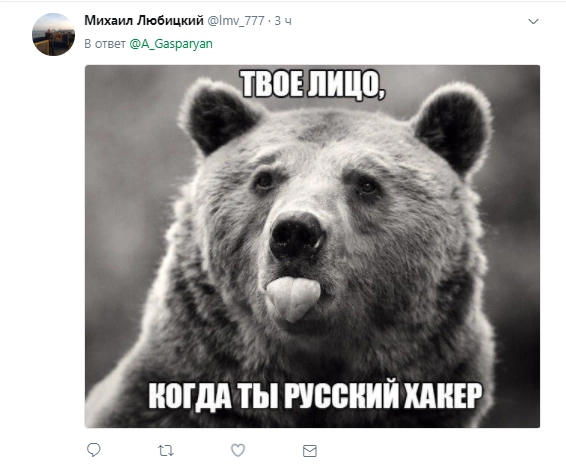
Task: Click the В ответ reply context text
Action: pos(105,44)
